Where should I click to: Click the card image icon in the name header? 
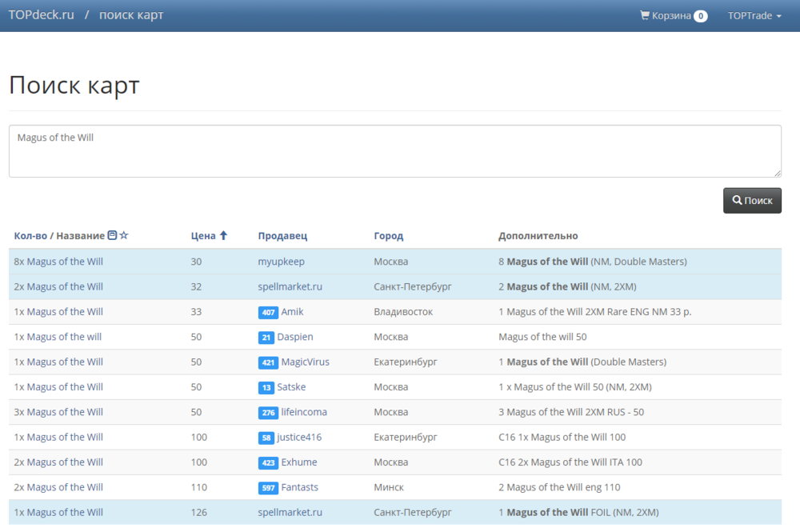pyautogui.click(x=112, y=236)
